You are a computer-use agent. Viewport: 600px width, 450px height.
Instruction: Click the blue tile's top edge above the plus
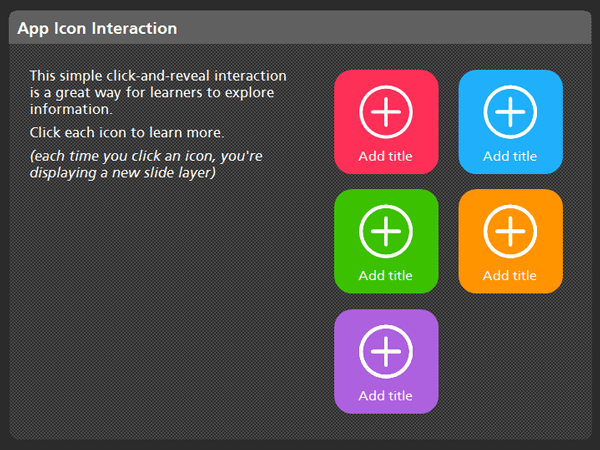(510, 76)
